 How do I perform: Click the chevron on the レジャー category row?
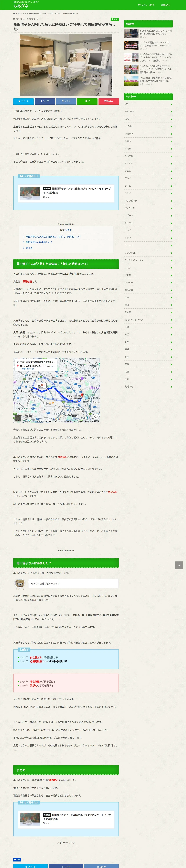click(172, 283)
